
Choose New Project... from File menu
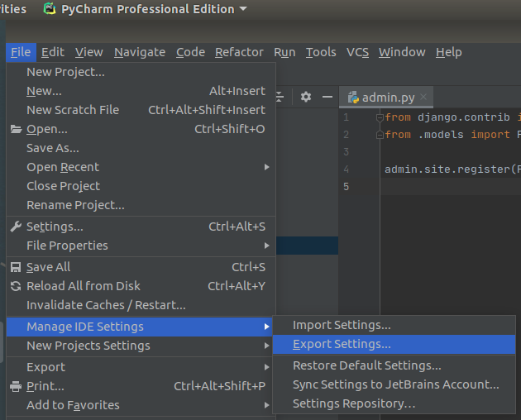(141, 72)
